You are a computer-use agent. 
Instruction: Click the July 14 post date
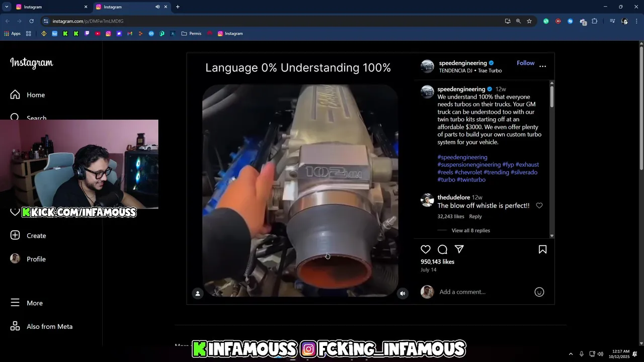[428, 270]
